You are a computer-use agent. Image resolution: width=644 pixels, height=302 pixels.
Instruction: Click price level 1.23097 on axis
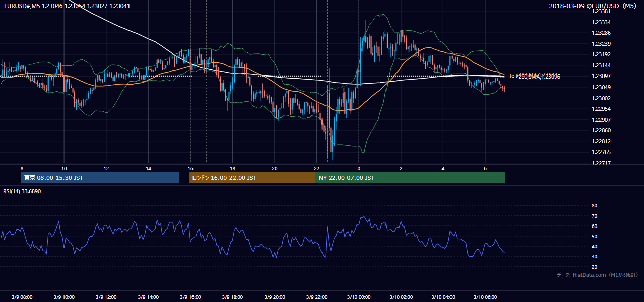coord(601,76)
